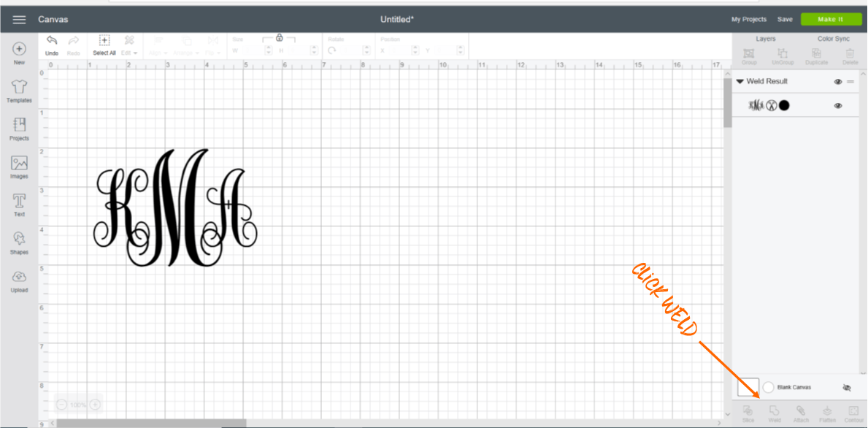Open the Shapes panel
Screen dimensions: 868x428
click(19, 242)
